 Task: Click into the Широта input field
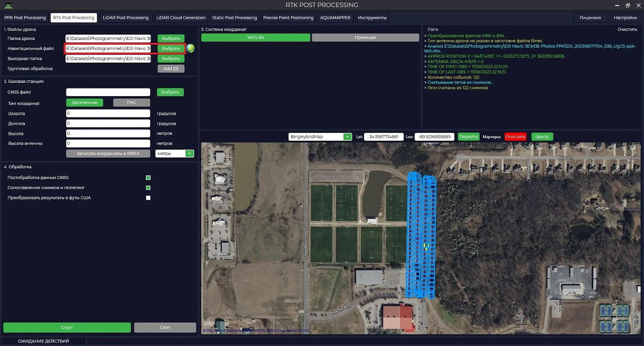108,113
